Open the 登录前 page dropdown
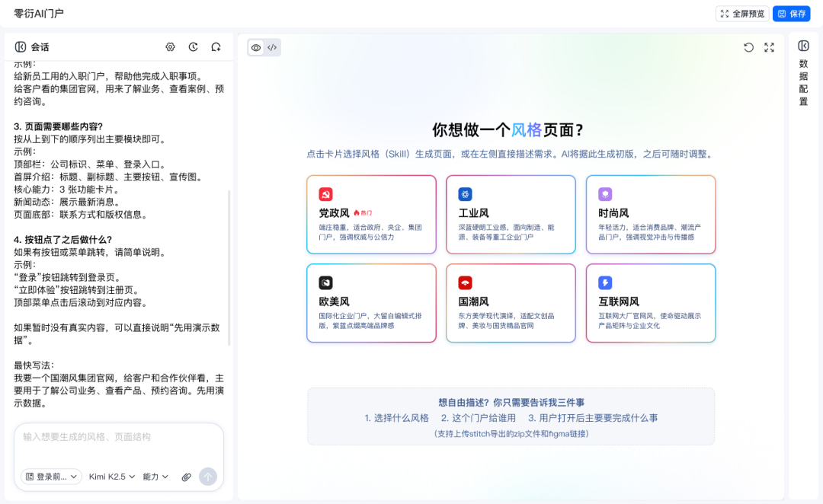Viewport: 823px width, 504px height. (52, 477)
